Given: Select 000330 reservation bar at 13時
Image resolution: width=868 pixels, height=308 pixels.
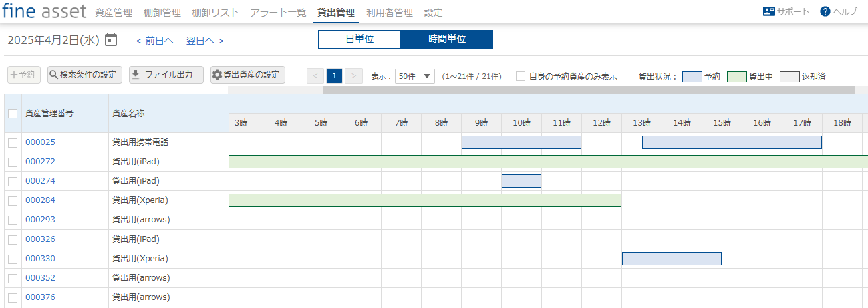Looking at the screenshot, I should 672,259.
